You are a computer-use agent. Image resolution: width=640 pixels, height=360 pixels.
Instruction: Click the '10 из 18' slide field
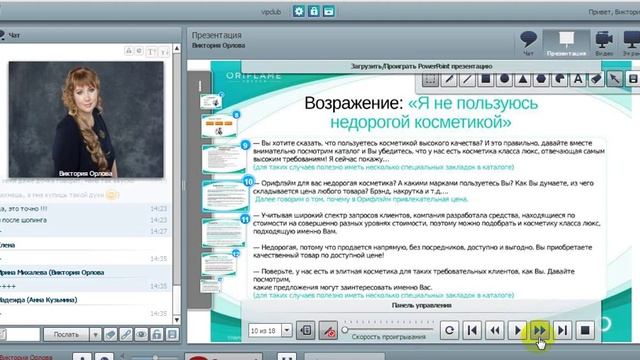264,330
